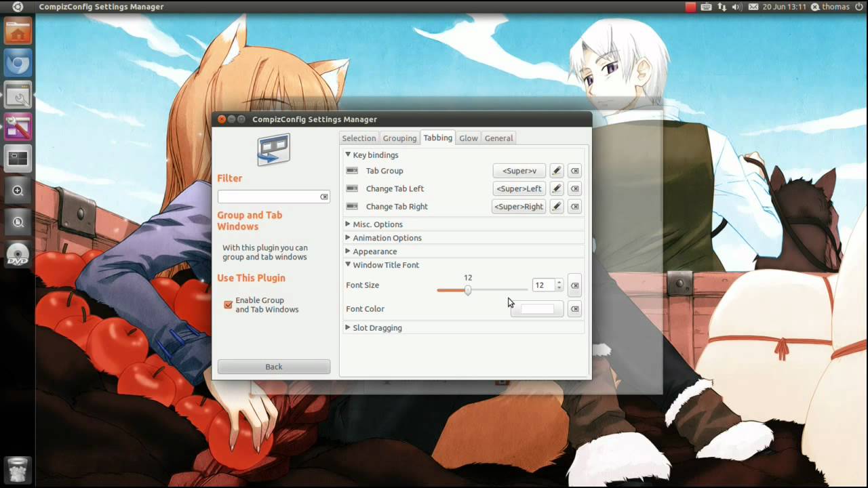868x488 pixels.
Task: Click the <Super>Left key binding button
Action: pyautogui.click(x=519, y=188)
